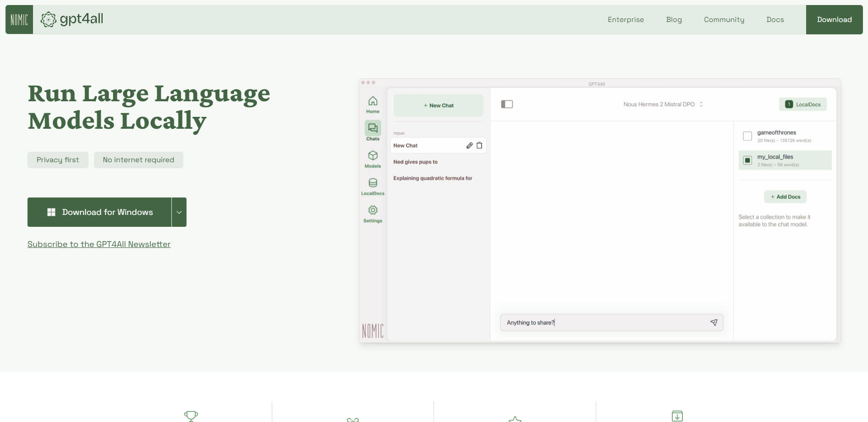Open the 'Ned gives pups to' chat
This screenshot has width=868, height=422.
(x=415, y=162)
